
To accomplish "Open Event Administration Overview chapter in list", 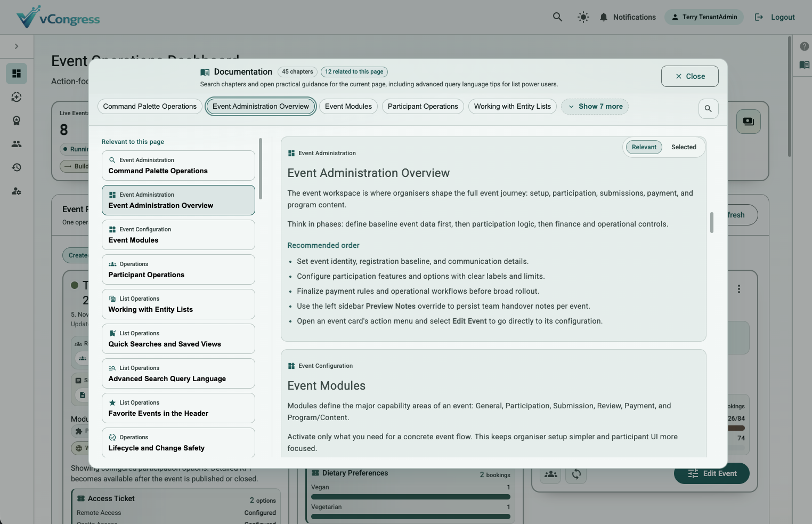I will coord(178,200).
